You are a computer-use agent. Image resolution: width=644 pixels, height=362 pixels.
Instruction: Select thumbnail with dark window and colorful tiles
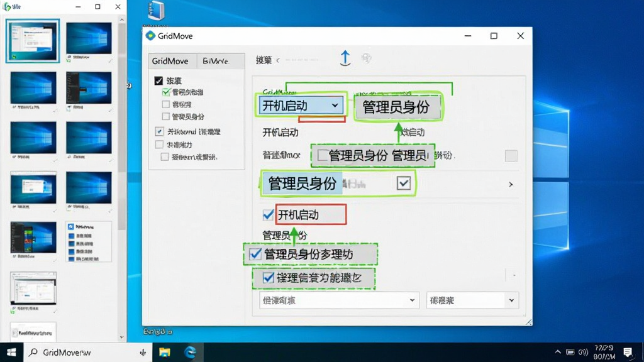tap(33, 238)
